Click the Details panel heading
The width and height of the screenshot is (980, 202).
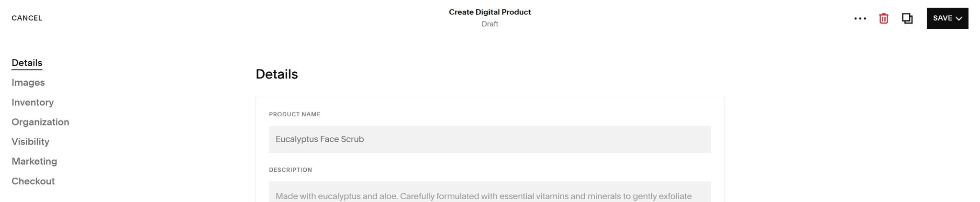[277, 74]
